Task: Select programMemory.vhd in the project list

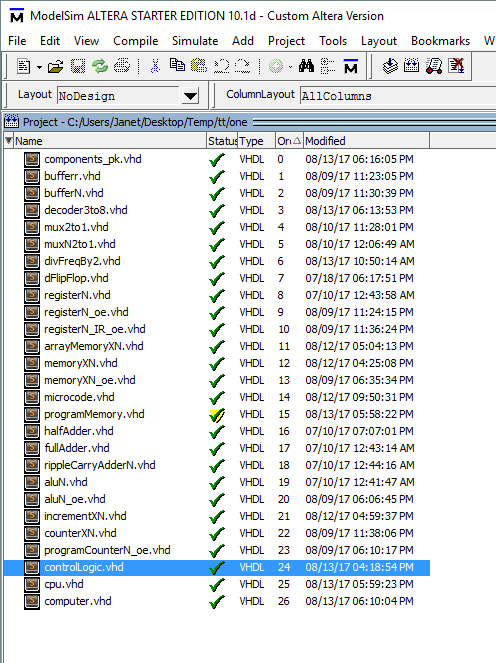Action: (94, 414)
